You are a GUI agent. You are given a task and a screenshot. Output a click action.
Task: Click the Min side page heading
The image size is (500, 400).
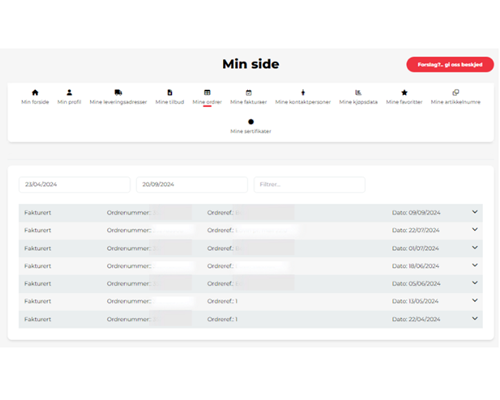pyautogui.click(x=251, y=64)
